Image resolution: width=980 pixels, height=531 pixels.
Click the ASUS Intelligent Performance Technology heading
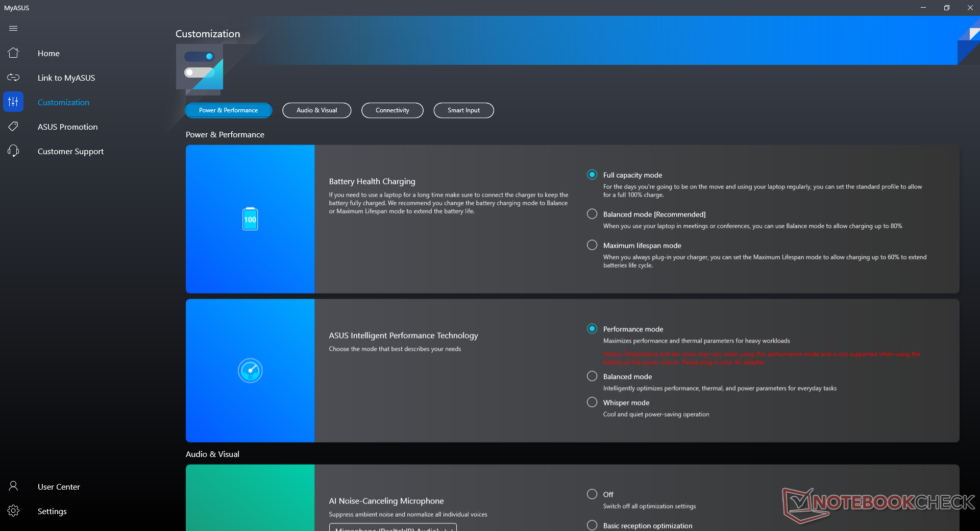pyautogui.click(x=403, y=335)
